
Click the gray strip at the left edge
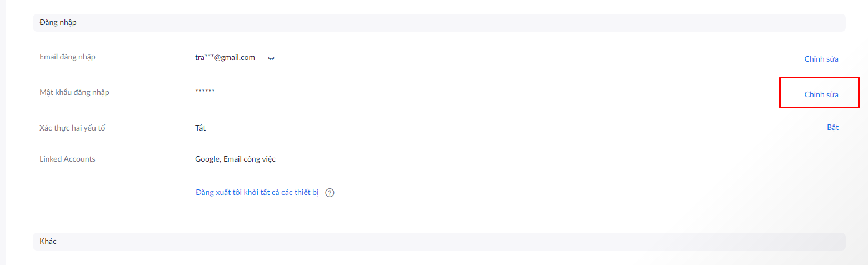coord(3,132)
